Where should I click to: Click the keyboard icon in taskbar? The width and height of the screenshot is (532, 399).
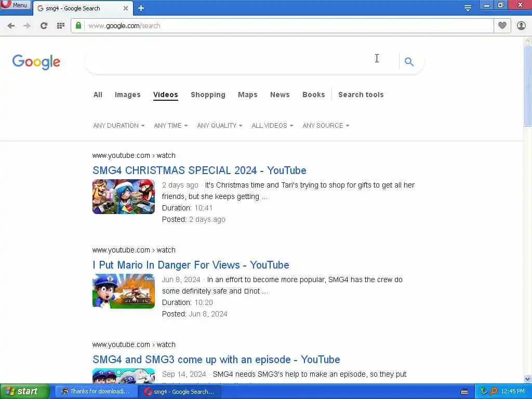point(464,392)
